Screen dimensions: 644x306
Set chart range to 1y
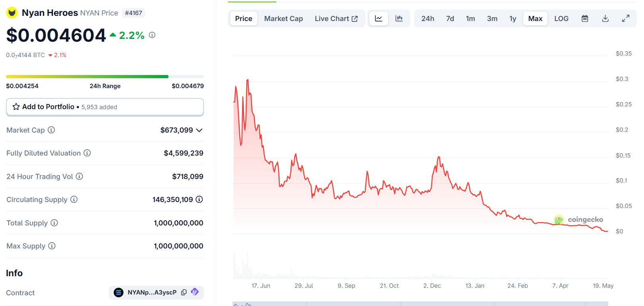click(x=513, y=19)
